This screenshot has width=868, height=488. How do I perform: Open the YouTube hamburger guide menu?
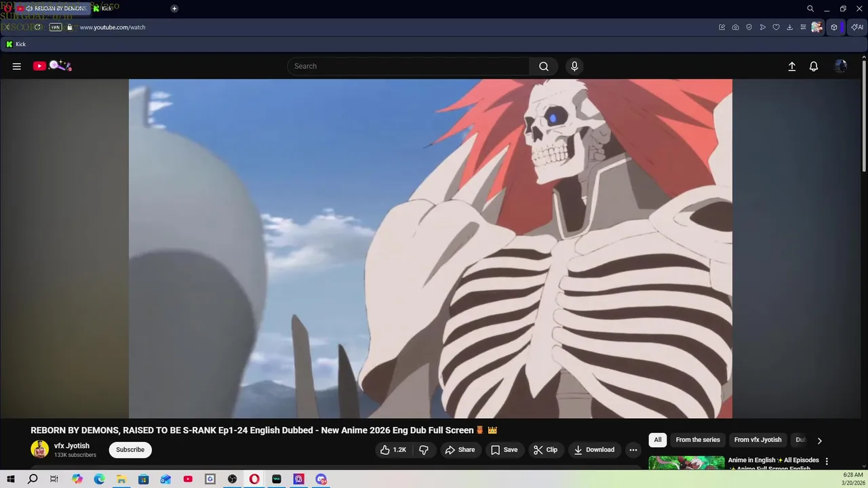click(17, 66)
